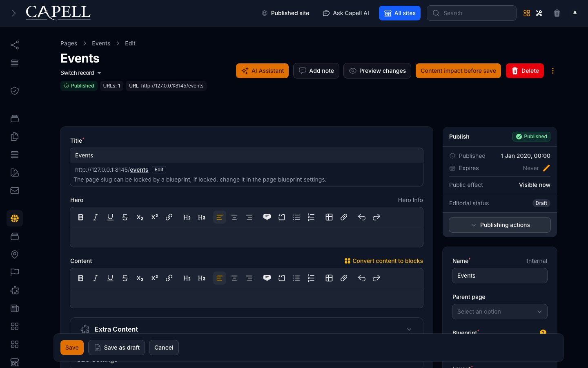Viewport: 588px width, 368px height.
Task: Expand the left sidebar with the chevron
Action: (14, 13)
